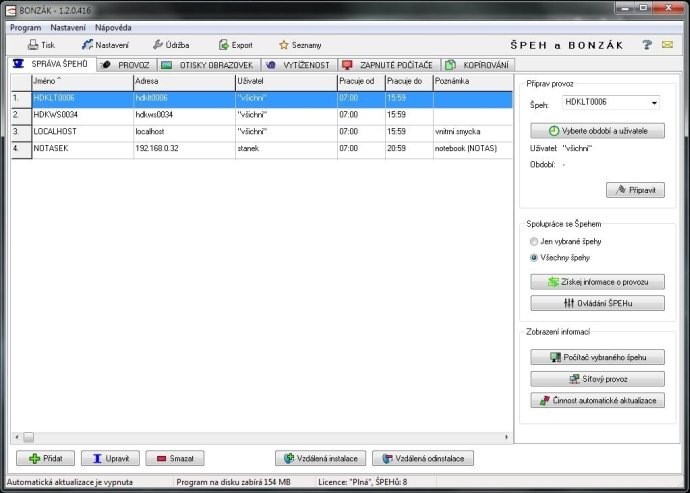Switch to the OTISKY OBRAZOVEK tab
690x493 pixels.
click(x=209, y=65)
